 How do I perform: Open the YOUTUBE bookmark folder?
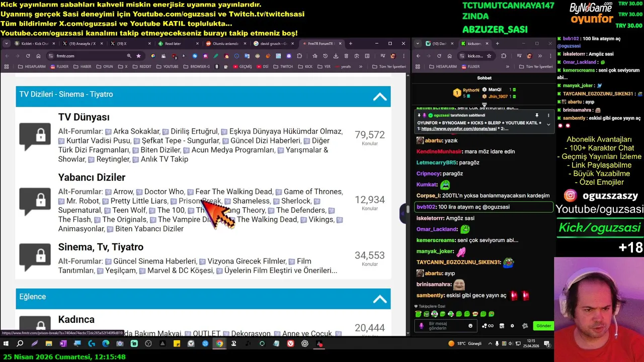[x=167, y=66]
